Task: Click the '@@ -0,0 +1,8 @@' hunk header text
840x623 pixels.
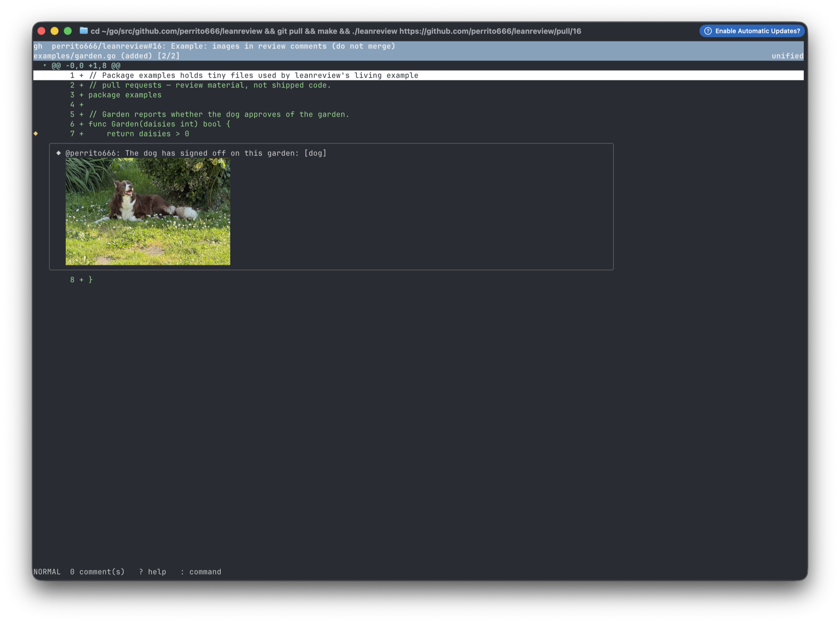Action: pos(86,66)
